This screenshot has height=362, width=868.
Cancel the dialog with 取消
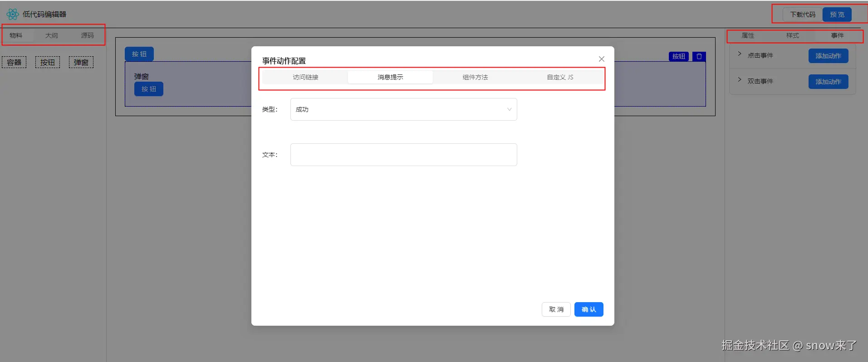556,309
